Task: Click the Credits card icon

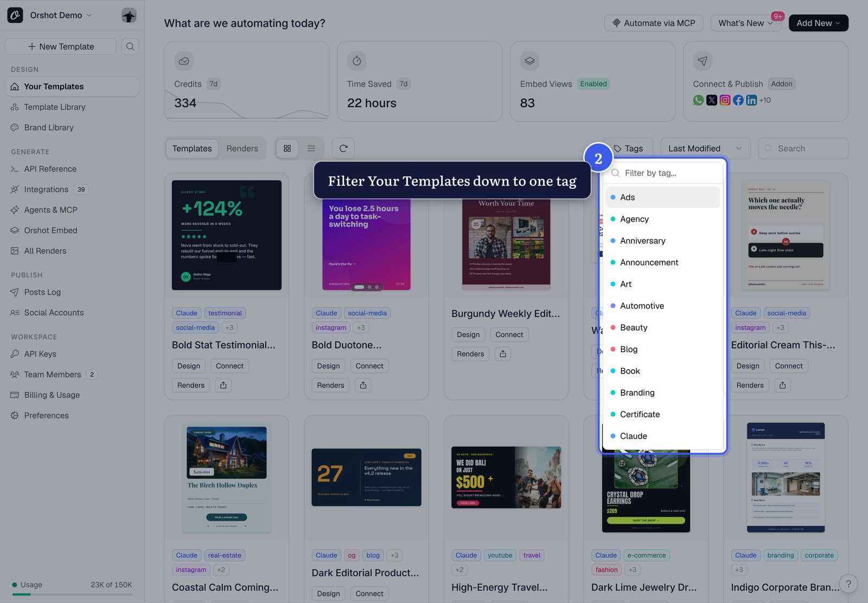Action: tap(184, 61)
